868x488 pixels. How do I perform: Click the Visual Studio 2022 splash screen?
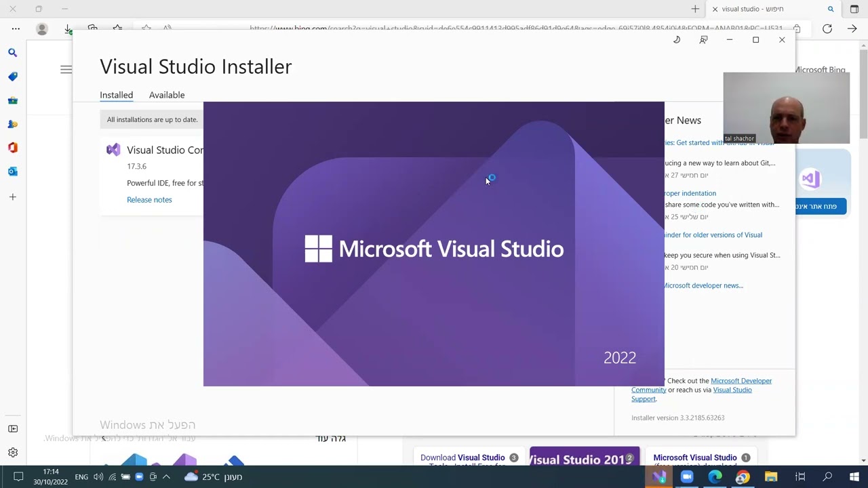click(434, 244)
